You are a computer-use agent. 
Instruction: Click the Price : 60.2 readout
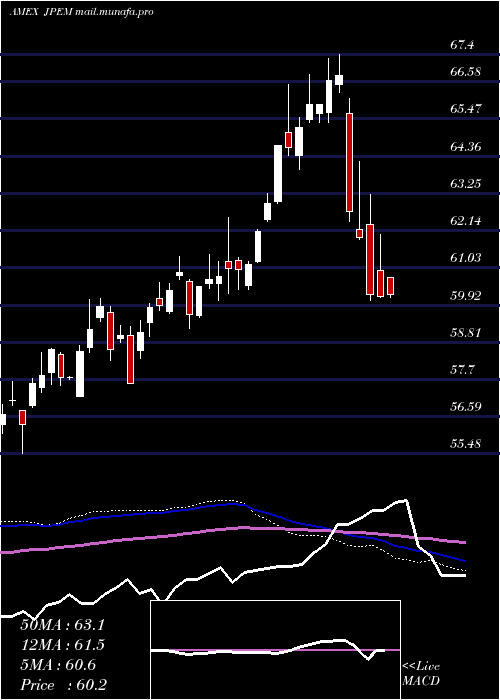tap(63, 685)
